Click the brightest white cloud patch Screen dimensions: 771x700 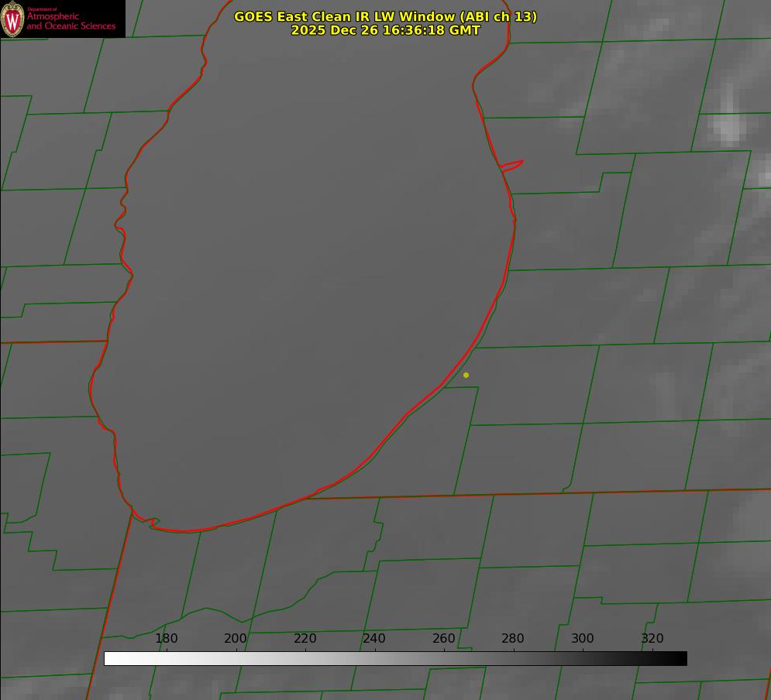click(728, 123)
